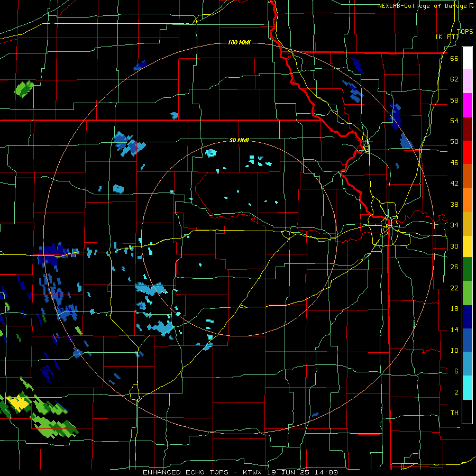Click the legend value "42"
This screenshot has width=476, height=476.
point(454,184)
